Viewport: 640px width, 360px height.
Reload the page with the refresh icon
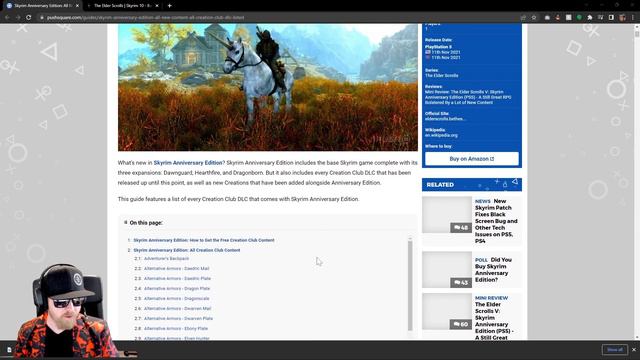click(x=29, y=18)
